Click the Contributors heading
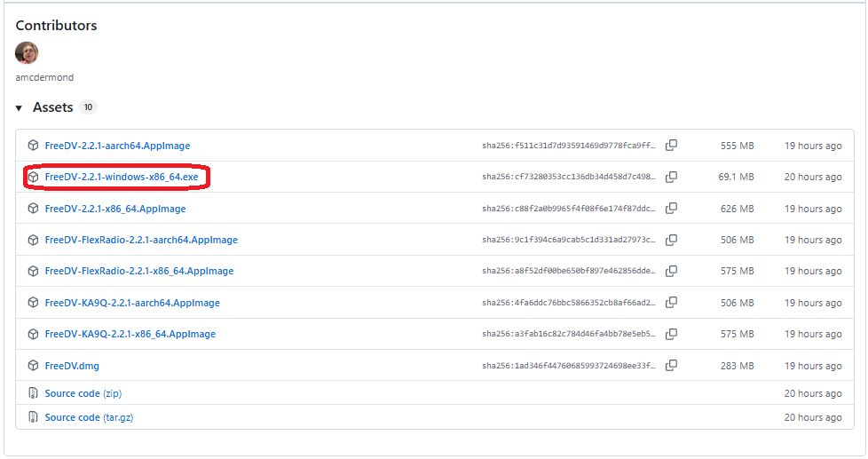Viewport: 868px width, 459px height. 56,26
